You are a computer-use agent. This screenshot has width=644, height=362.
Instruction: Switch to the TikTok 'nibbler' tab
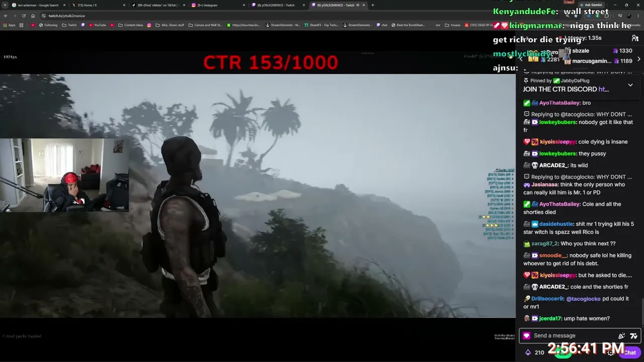[158, 5]
